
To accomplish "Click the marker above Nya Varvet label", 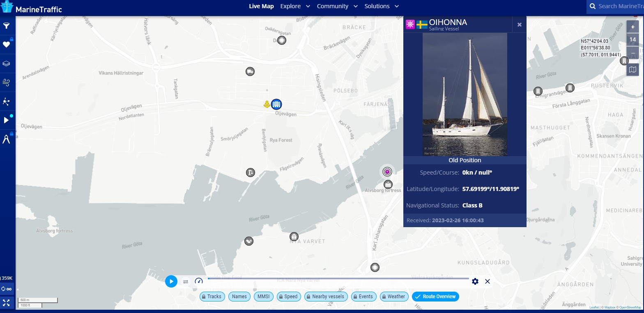I will coord(294,236).
